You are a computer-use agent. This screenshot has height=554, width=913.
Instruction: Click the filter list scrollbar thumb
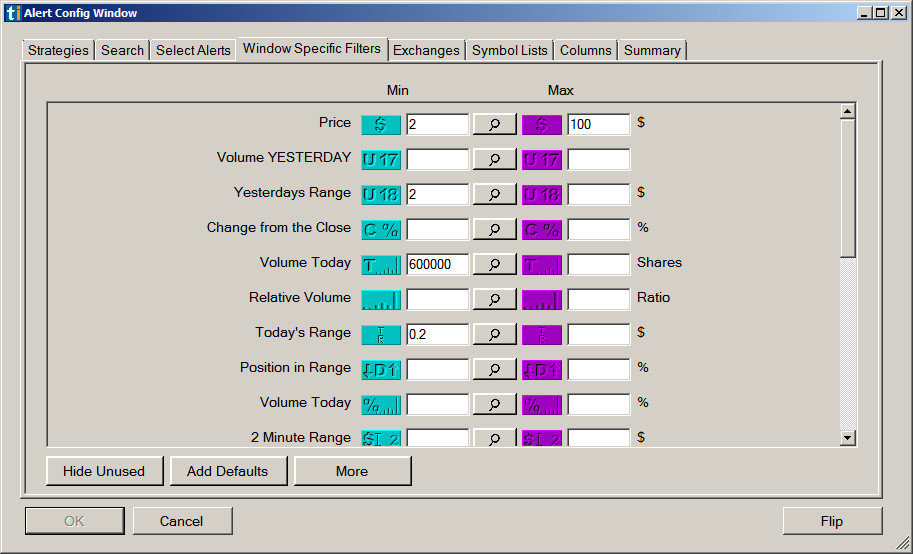click(x=847, y=188)
